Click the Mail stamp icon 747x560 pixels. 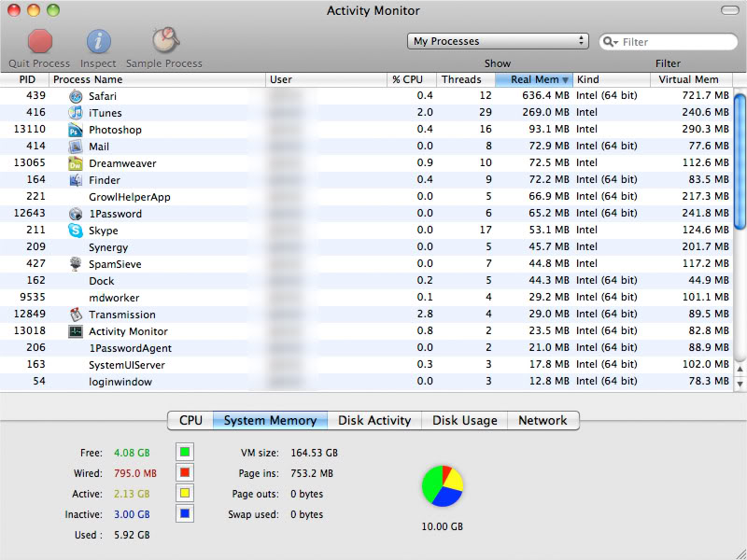pyautogui.click(x=76, y=147)
